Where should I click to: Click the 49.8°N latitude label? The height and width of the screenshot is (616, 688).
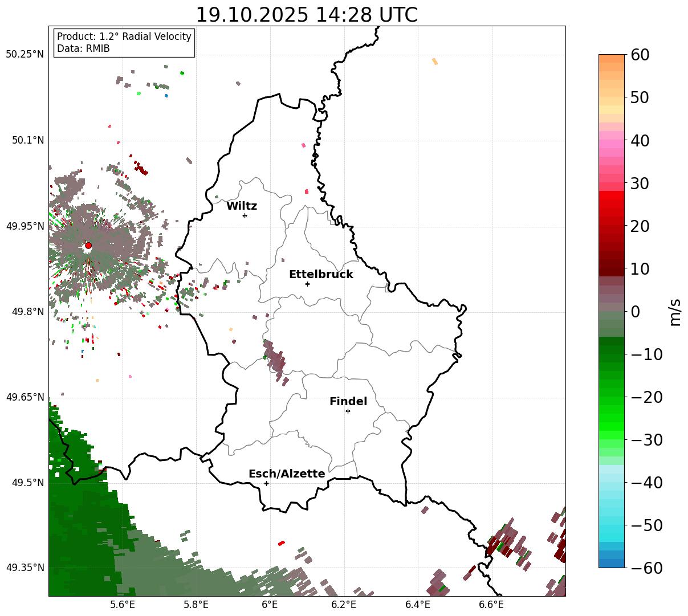(27, 312)
